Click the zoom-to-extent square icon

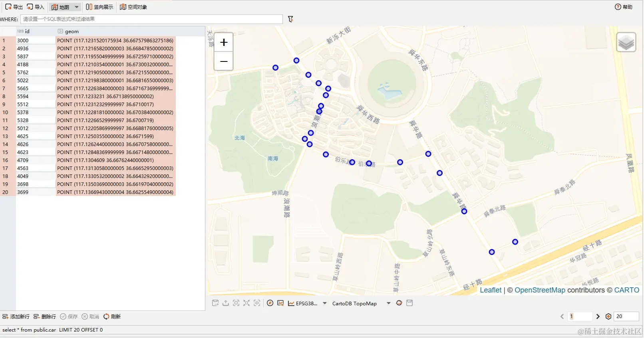(236, 303)
